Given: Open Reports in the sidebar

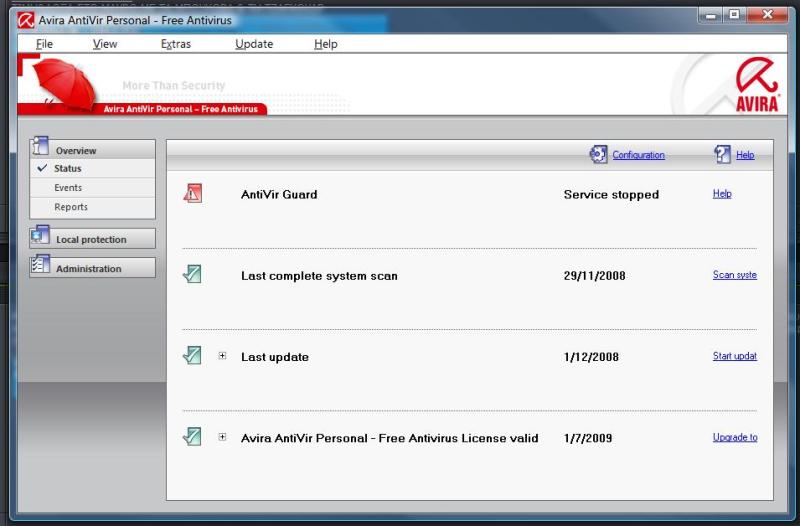Looking at the screenshot, I should [71, 207].
